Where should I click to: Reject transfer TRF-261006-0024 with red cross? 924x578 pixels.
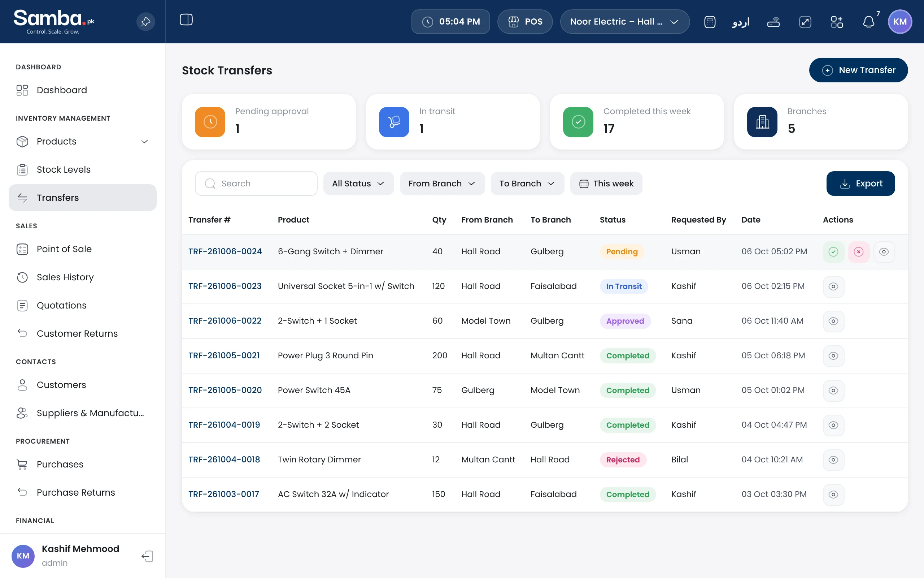(x=859, y=251)
